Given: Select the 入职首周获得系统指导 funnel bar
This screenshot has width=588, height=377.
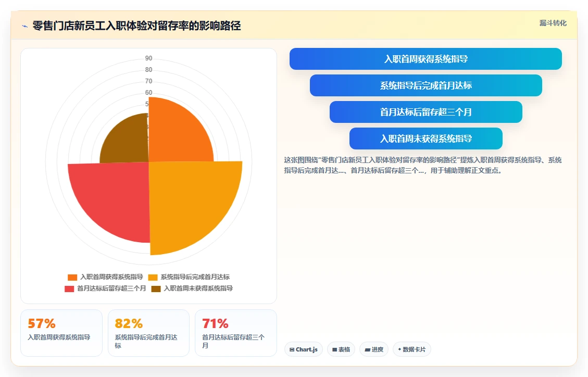Looking at the screenshot, I should click(426, 59).
